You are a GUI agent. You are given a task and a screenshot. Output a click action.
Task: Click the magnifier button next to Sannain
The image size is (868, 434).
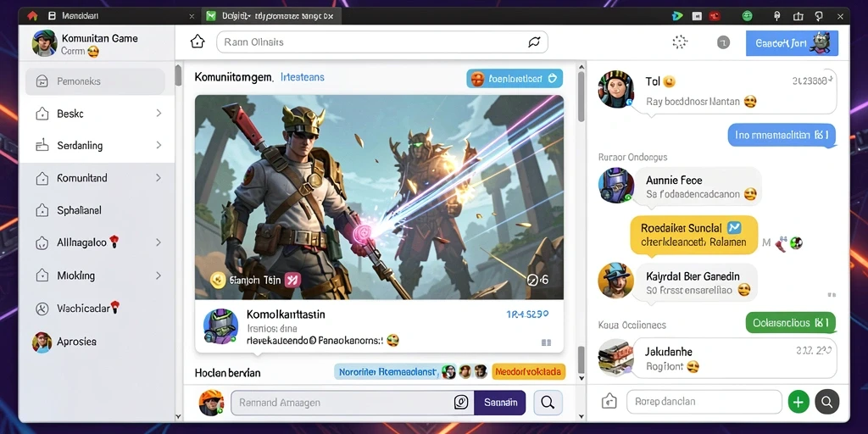[x=548, y=403]
